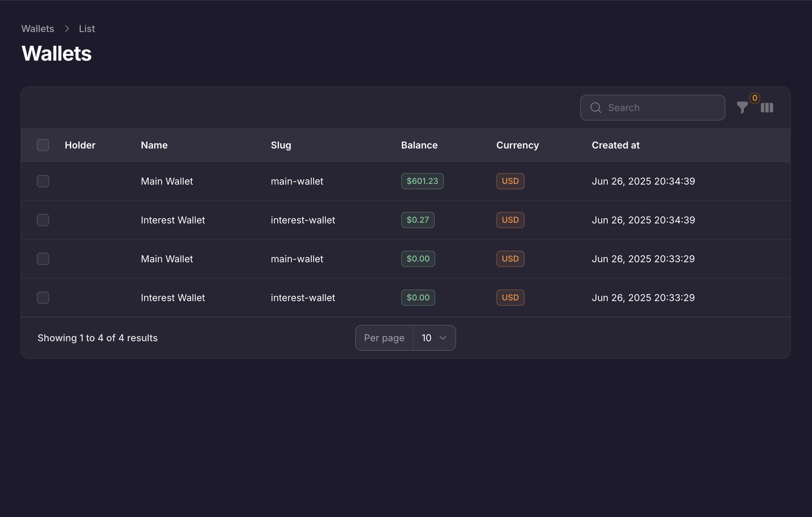This screenshot has width=812, height=517.
Task: Go to Wallets breadcrumb link
Action: pos(37,29)
